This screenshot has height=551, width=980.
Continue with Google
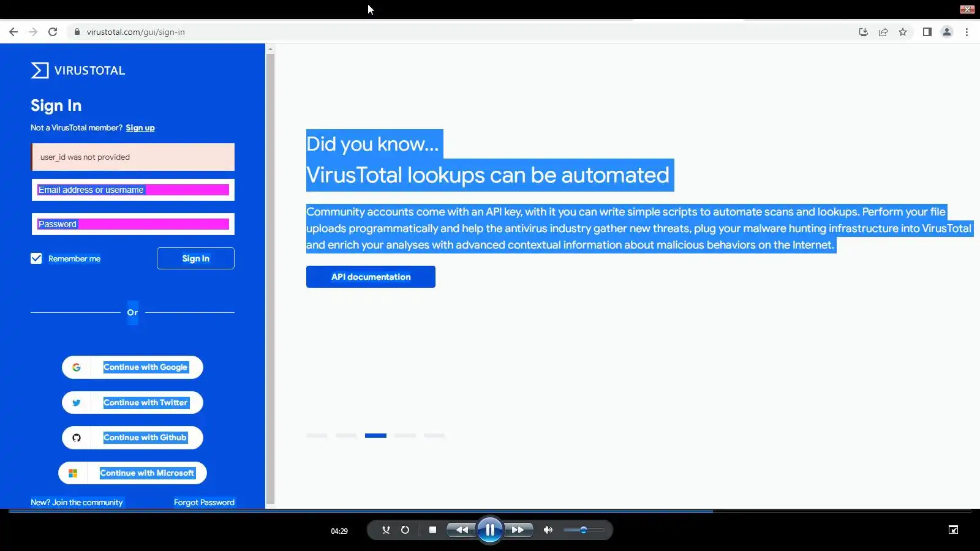(132, 367)
